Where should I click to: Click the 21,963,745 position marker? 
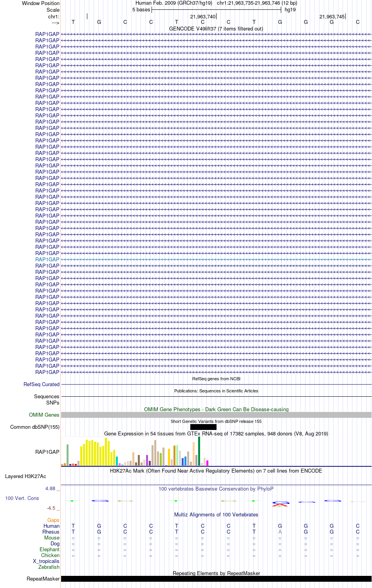coord(332,16)
